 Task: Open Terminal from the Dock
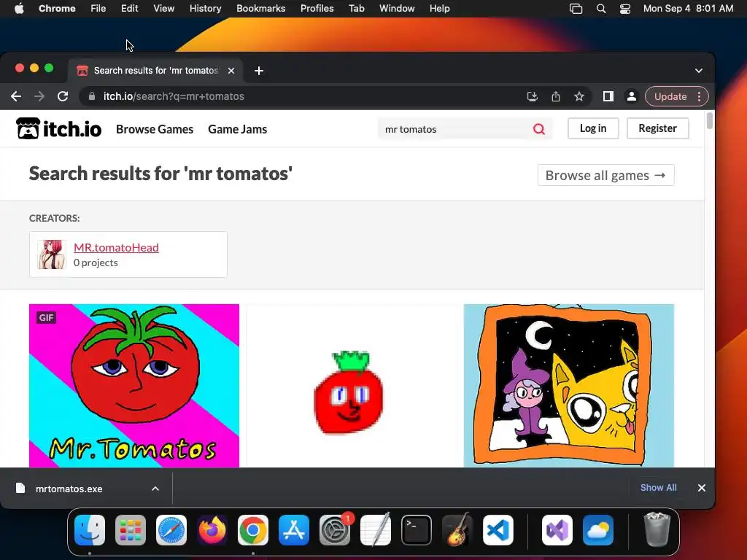[x=417, y=530]
